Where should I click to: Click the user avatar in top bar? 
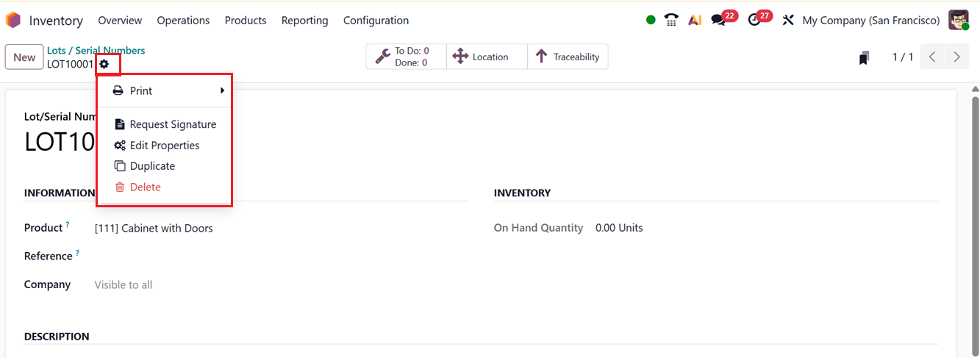[958, 21]
